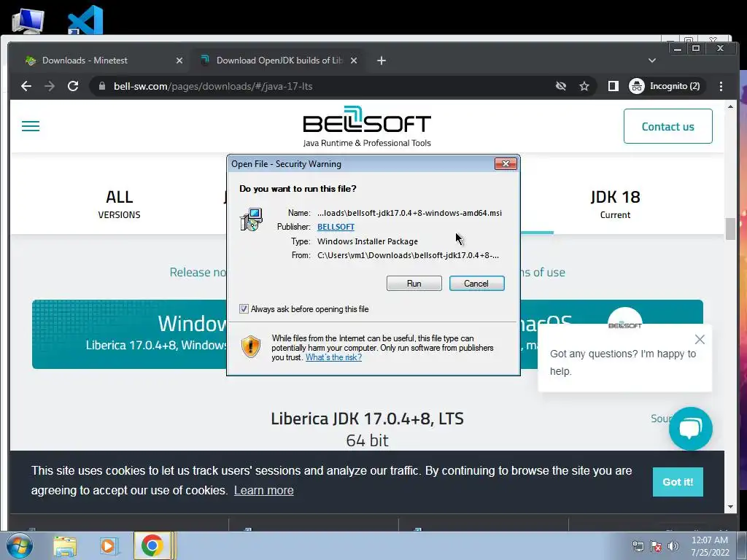Click the Run button in the security warning
The image size is (747, 560).
pos(414,284)
